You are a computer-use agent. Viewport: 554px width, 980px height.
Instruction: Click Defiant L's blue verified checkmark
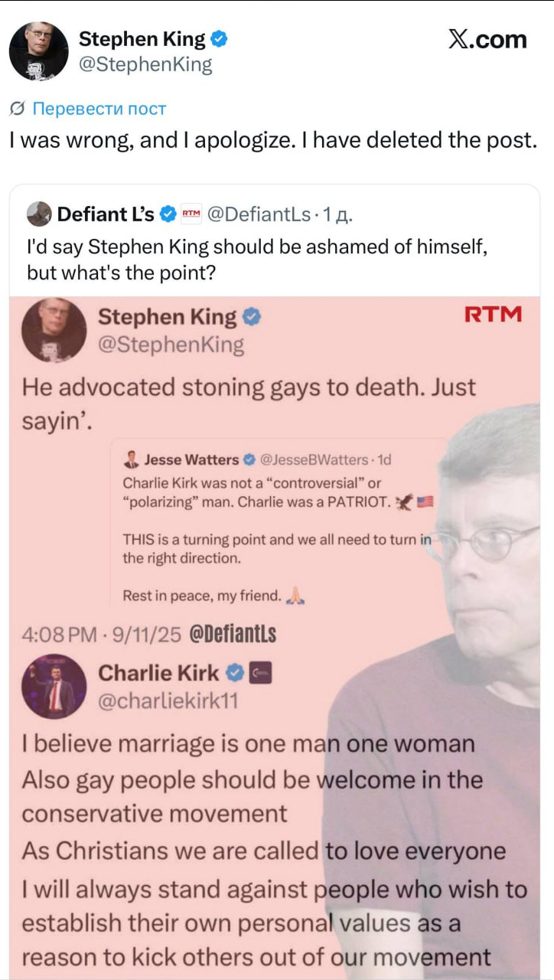(x=168, y=214)
